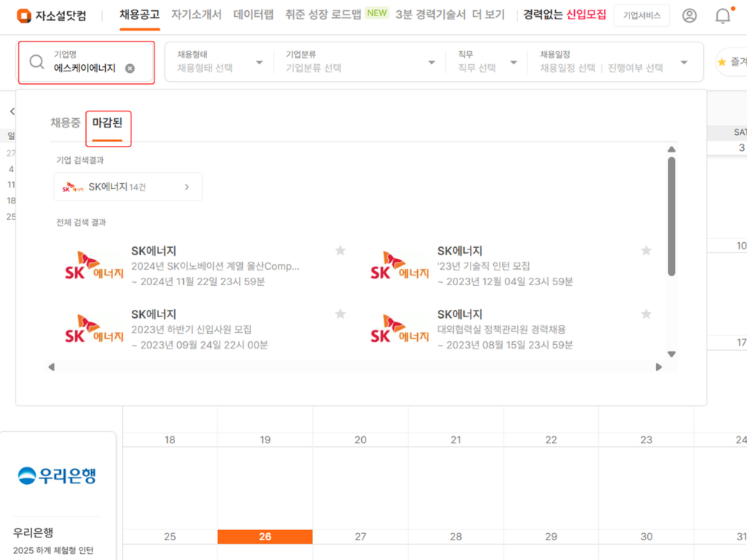
Task: Toggle the star on 대외협력실 정책관리원 경력채용
Action: tap(646, 314)
